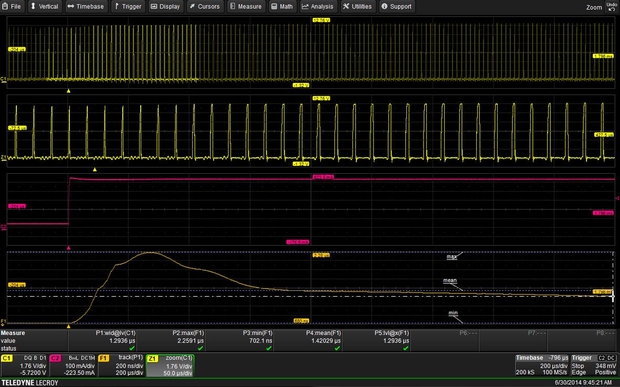
Task: Select the C2 channel descriptor box
Action: 73,365
